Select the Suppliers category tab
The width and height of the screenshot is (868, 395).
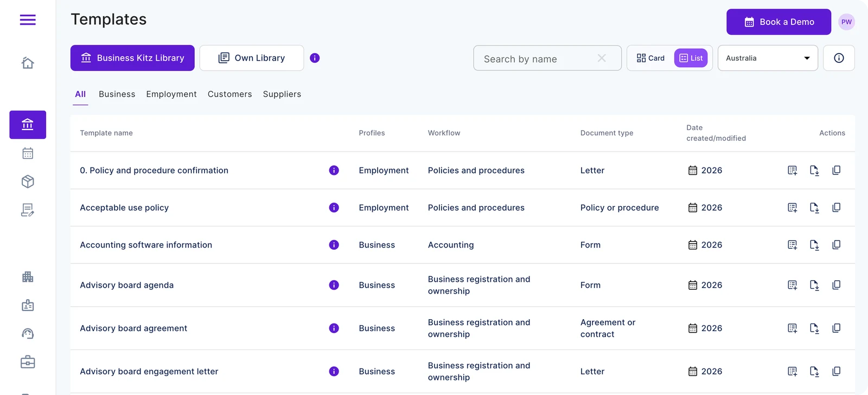point(282,94)
